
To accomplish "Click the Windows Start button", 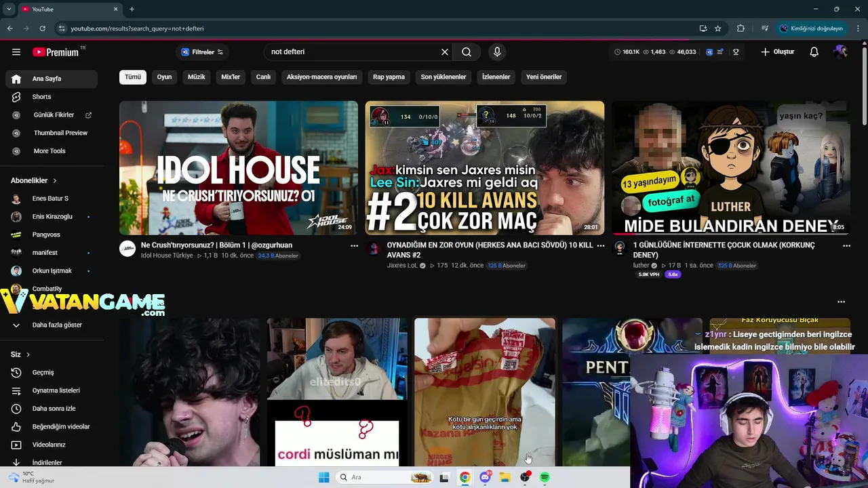I will (x=323, y=477).
